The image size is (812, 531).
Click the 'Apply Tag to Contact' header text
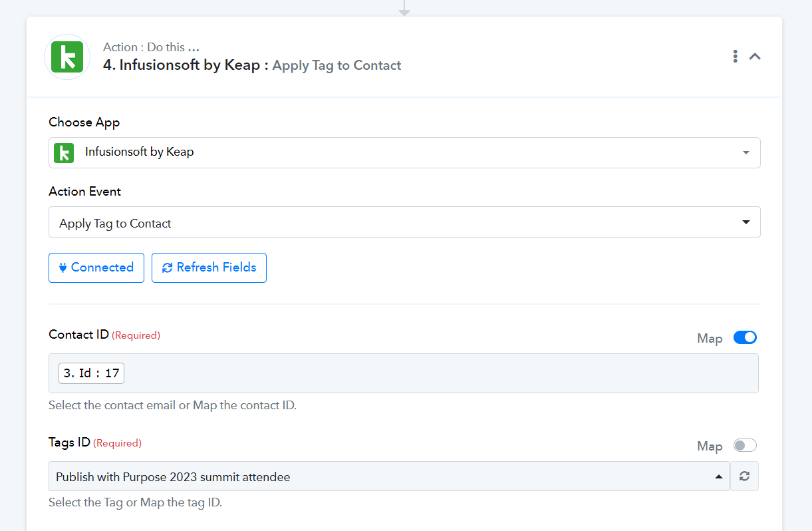click(x=337, y=65)
